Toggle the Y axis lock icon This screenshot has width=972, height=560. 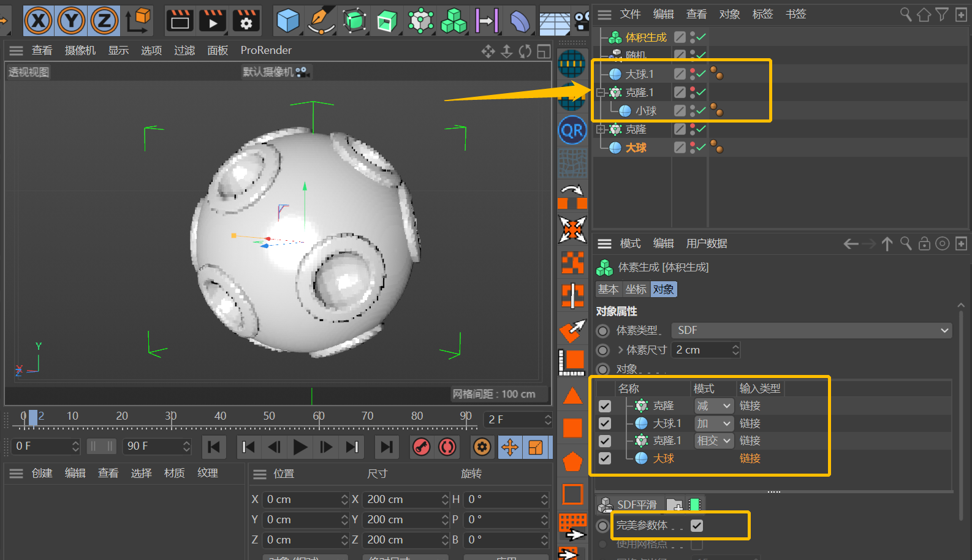point(71,21)
